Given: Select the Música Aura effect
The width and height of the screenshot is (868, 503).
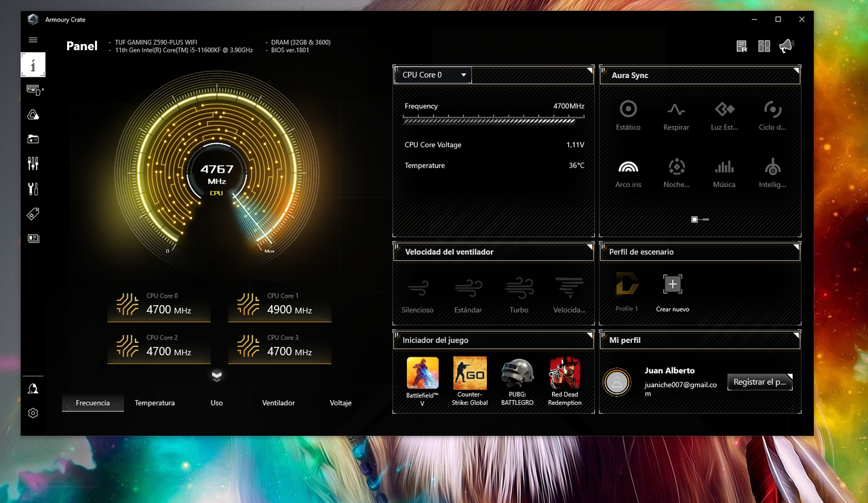Looking at the screenshot, I should 724,172.
